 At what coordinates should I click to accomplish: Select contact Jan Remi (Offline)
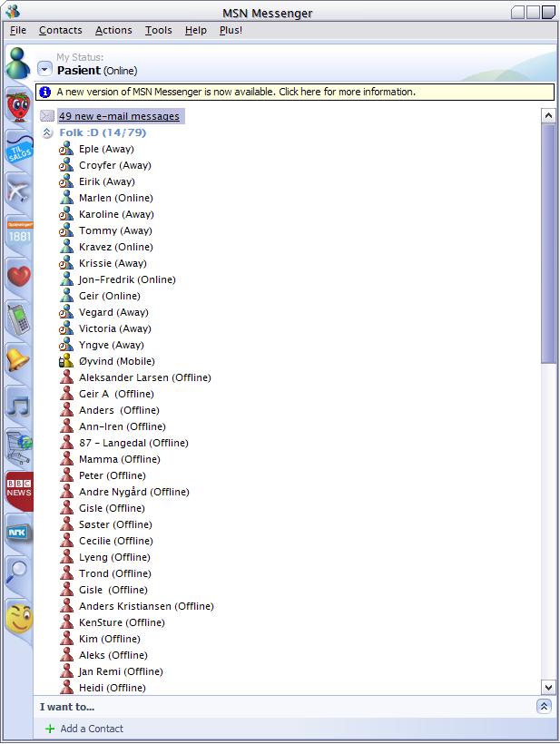(121, 671)
